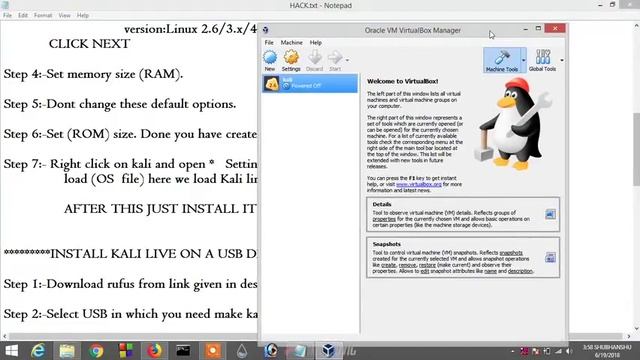The width and height of the screenshot is (640, 360).
Task: Click the remove link in Snapshots
Action: click(407, 265)
